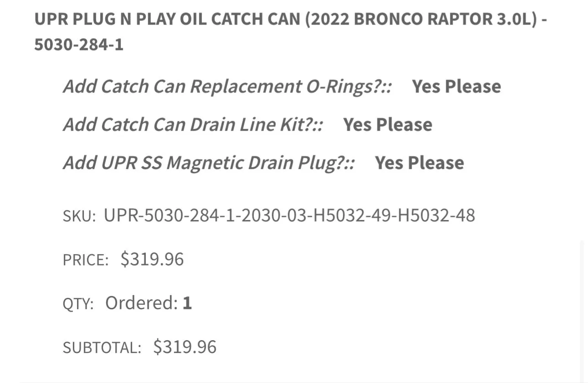Viewport: 588px width, 383px height.
Task: Click the SUBTOTAL label
Action: (102, 348)
